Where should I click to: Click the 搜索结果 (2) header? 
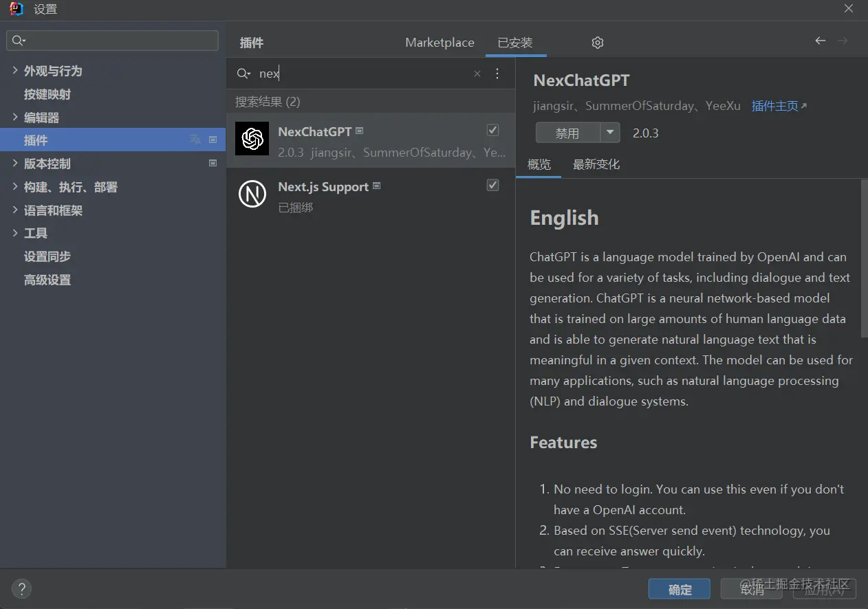pyautogui.click(x=268, y=102)
